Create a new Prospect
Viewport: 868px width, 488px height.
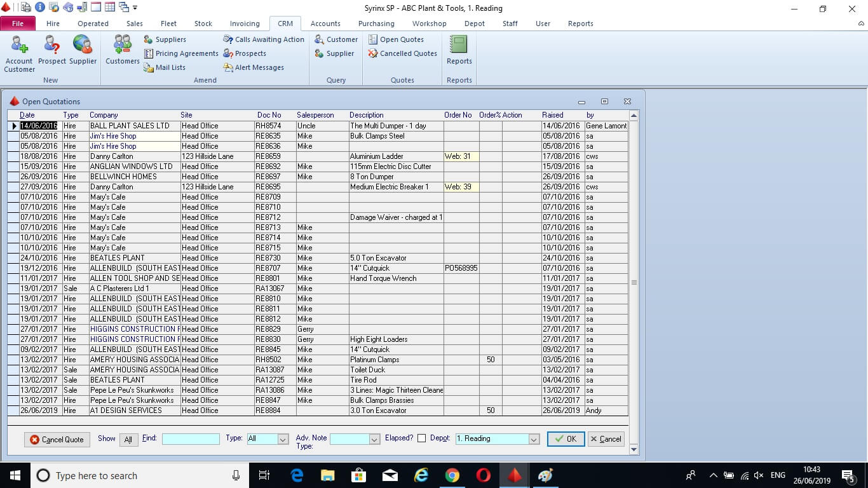[x=52, y=50]
